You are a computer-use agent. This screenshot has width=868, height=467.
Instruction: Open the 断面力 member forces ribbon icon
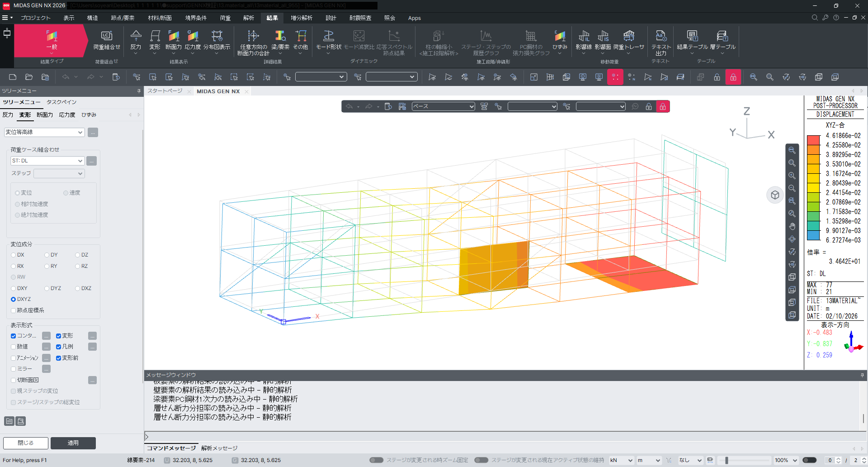[174, 40]
